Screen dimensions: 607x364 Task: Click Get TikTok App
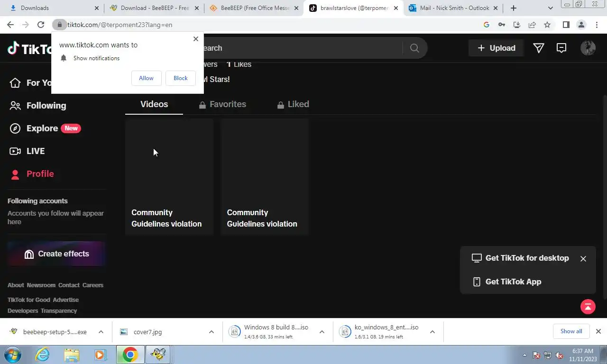[x=507, y=282]
